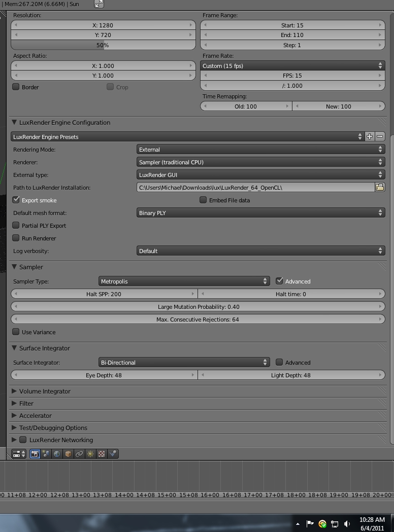
Task: Open the Surface Integrator Bi-Directional dropdown
Action: [x=184, y=362]
